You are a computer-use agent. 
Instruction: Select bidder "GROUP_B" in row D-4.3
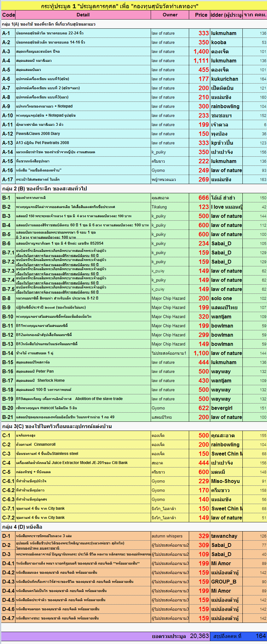coord(224,582)
